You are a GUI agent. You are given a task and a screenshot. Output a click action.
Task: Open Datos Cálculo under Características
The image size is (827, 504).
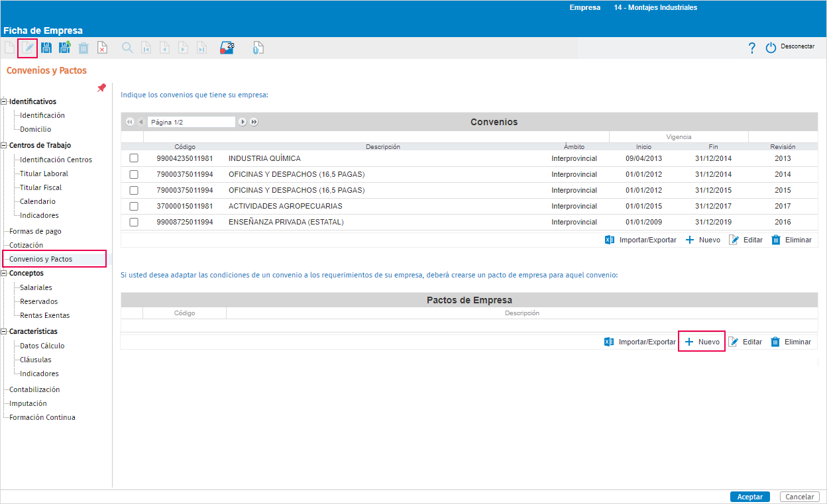pyautogui.click(x=42, y=346)
